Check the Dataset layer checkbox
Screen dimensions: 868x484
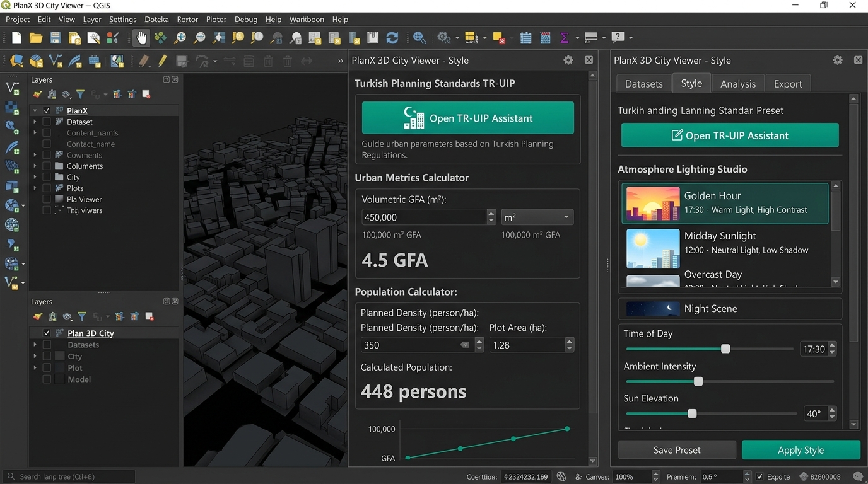click(x=47, y=122)
